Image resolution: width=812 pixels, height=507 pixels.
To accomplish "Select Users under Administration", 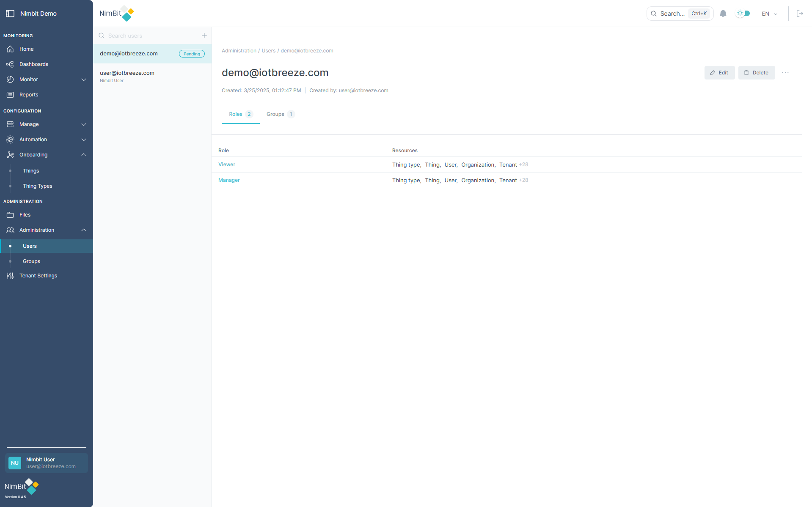I will click(30, 246).
